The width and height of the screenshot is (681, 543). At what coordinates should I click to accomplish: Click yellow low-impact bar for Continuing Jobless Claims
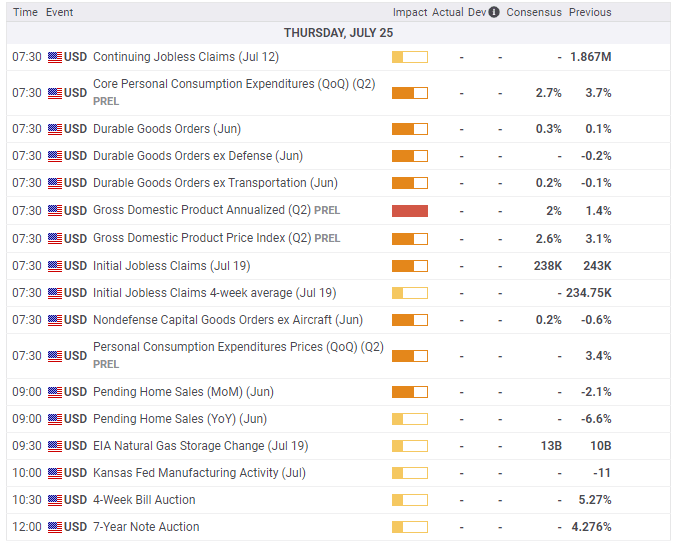click(x=410, y=57)
